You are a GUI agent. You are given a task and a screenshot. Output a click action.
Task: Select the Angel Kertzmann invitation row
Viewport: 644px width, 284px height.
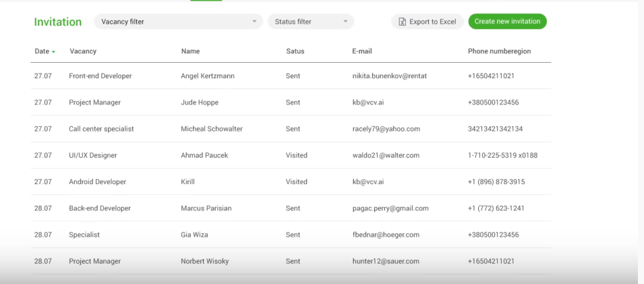pos(208,76)
